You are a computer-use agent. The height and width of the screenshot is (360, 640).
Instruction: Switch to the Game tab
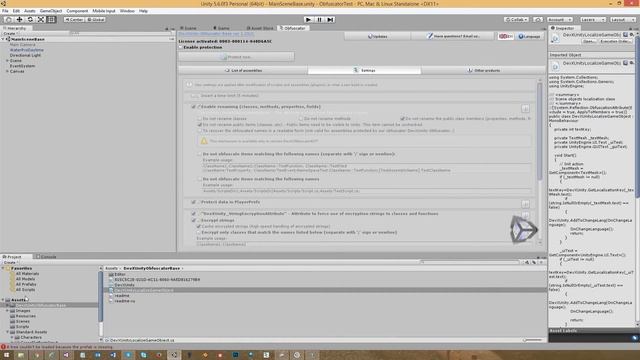click(x=221, y=28)
